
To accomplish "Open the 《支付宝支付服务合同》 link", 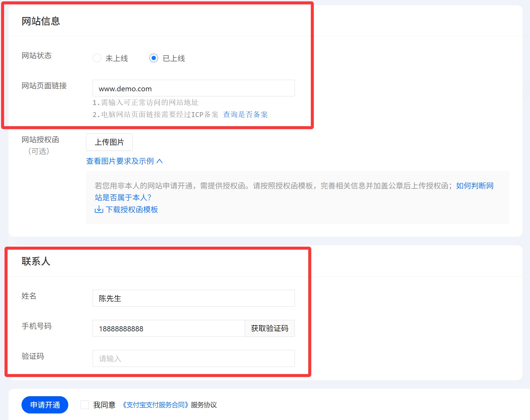I will (x=155, y=405).
